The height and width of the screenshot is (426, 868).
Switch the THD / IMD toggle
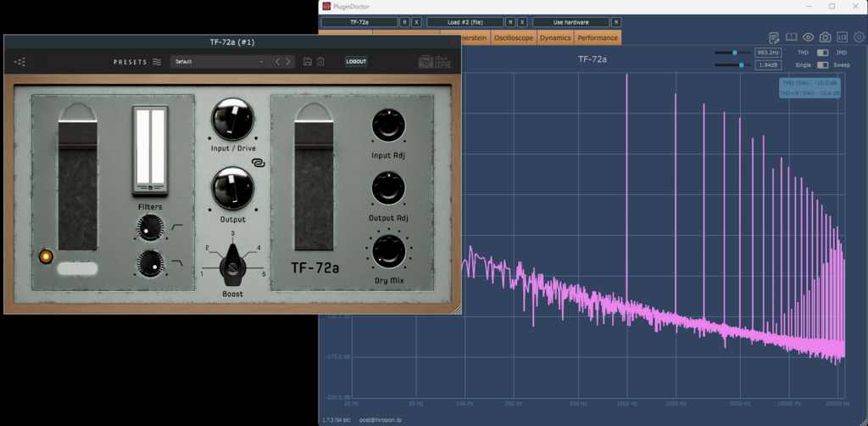(x=822, y=53)
